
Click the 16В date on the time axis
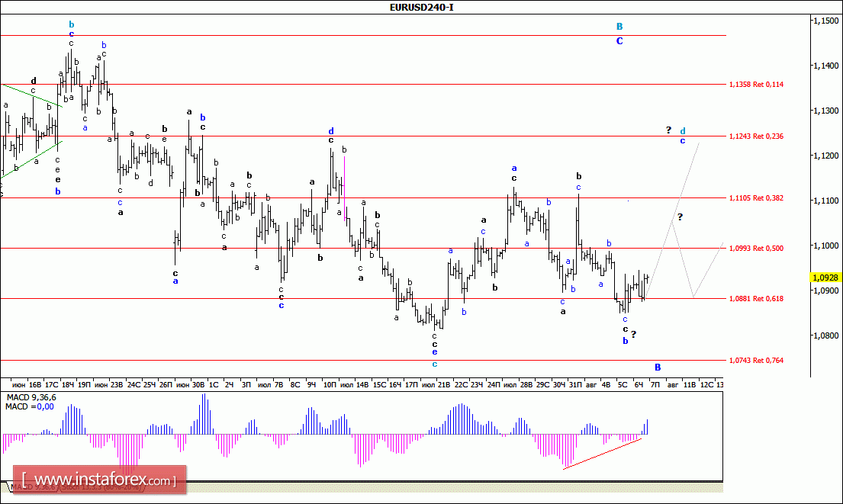pos(35,385)
